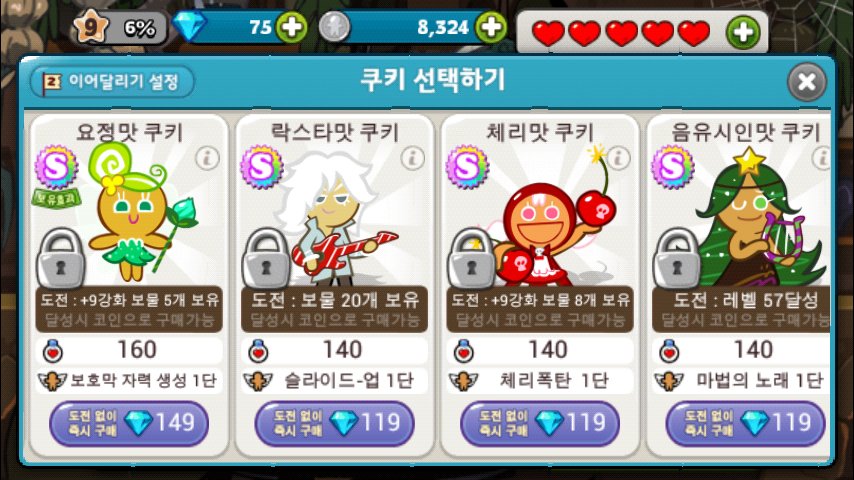Tap the green plus next to diamonds
This screenshot has width=854, height=480.
coord(291,27)
